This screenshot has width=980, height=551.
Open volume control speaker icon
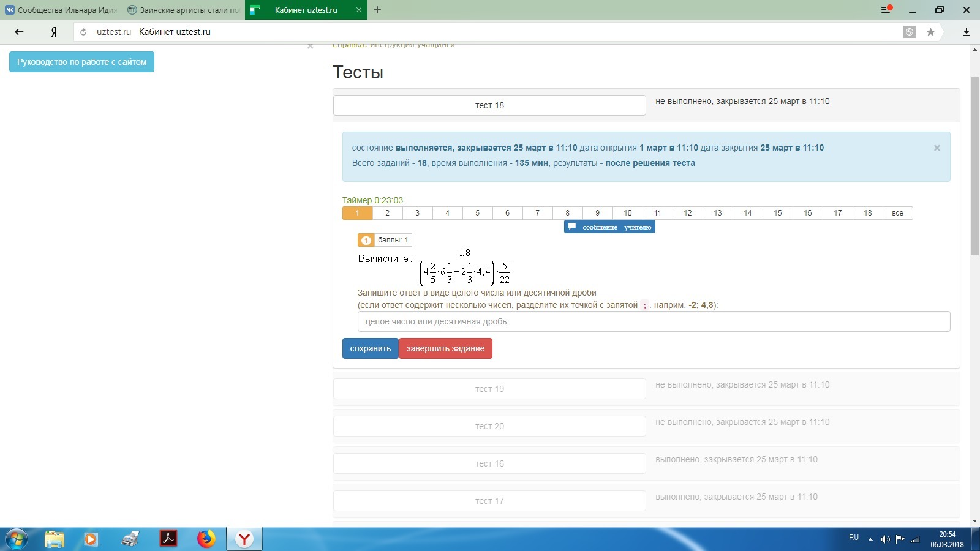(x=885, y=539)
